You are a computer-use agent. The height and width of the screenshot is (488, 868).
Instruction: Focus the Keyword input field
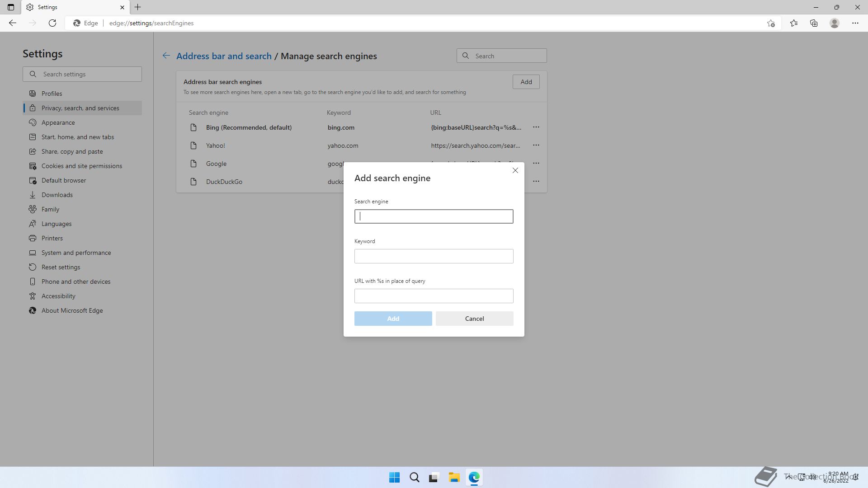(434, 256)
